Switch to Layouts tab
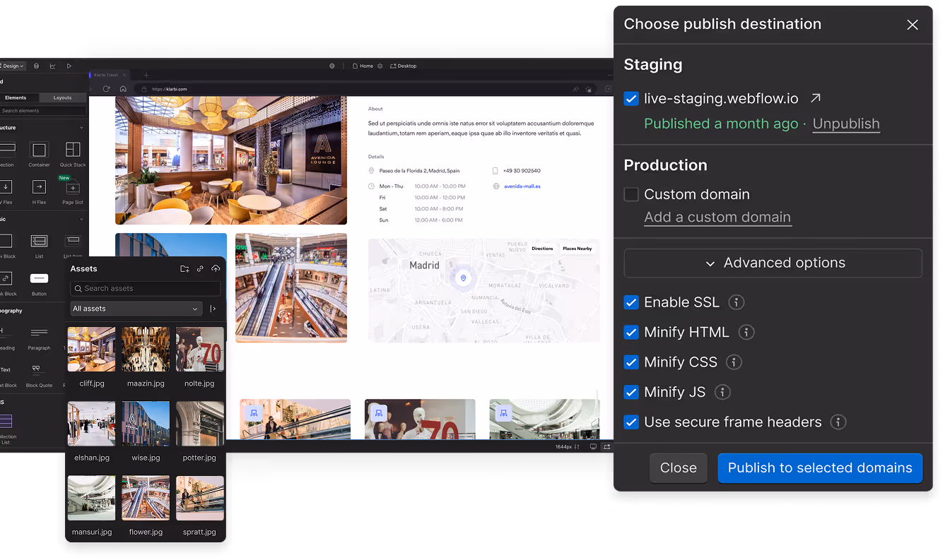This screenshot has height=560, width=945. 62,98
